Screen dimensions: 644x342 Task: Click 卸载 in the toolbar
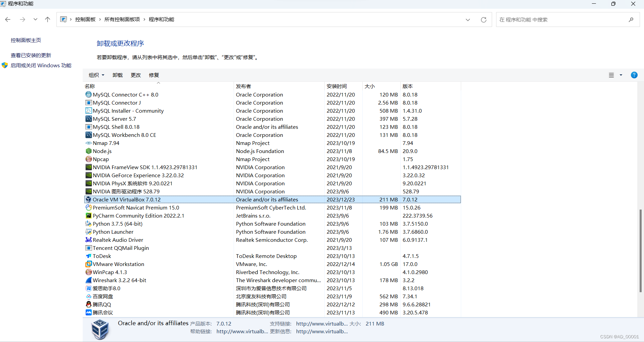coord(118,75)
